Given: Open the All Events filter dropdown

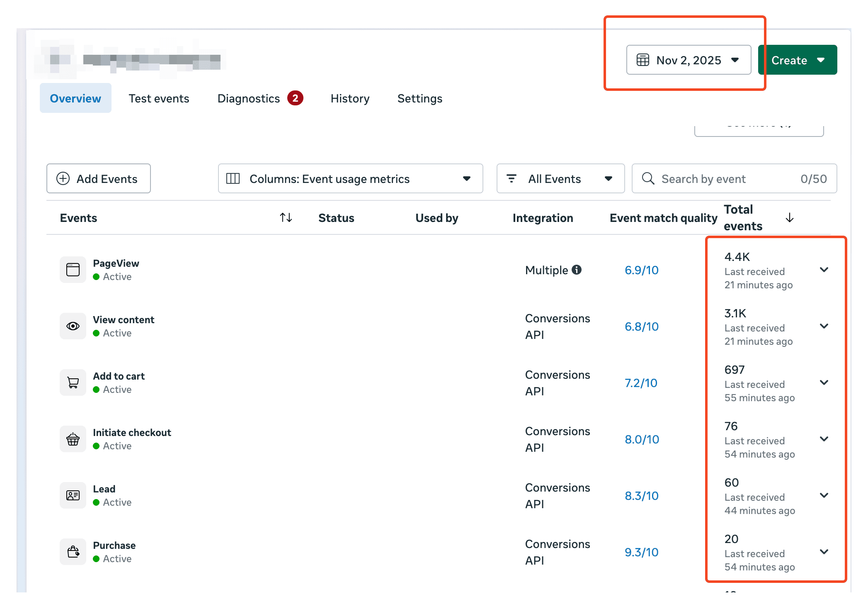Looking at the screenshot, I should [x=560, y=179].
